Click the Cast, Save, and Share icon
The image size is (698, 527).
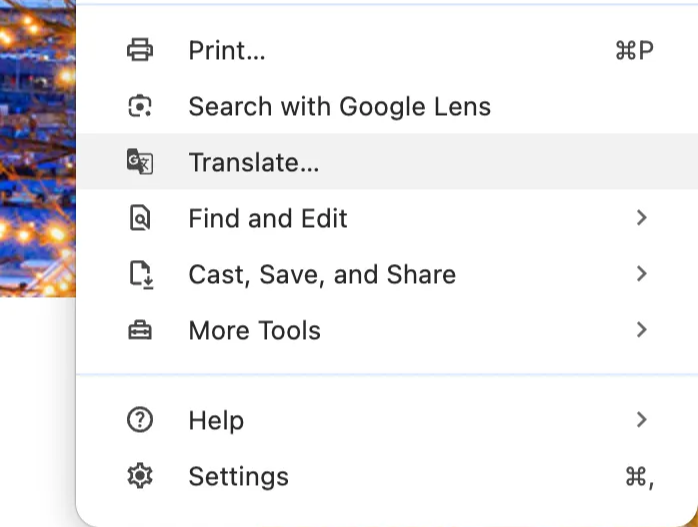pos(140,274)
